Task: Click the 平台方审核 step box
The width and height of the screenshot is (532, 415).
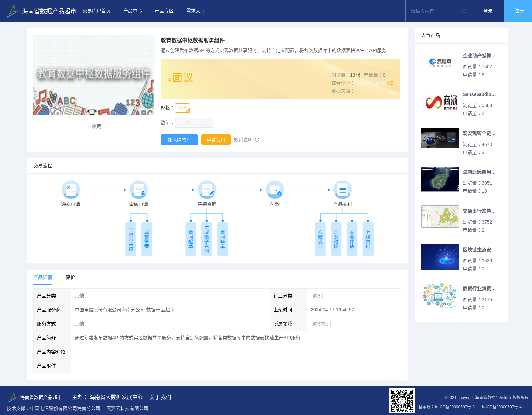Action: coord(131,239)
